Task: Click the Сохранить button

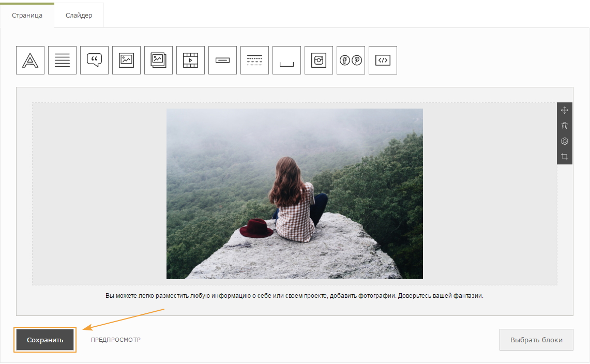Action: (x=45, y=340)
